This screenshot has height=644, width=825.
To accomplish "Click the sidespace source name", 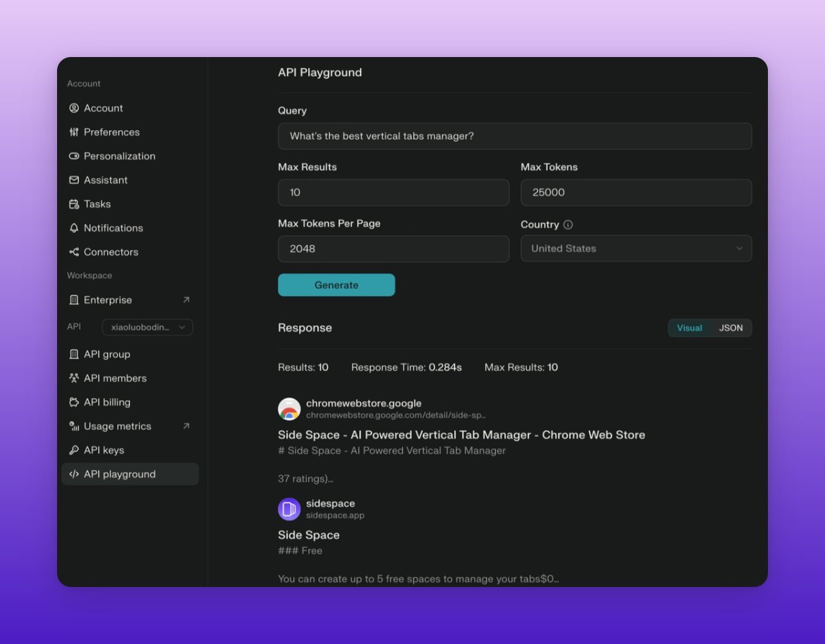I will (x=331, y=504).
